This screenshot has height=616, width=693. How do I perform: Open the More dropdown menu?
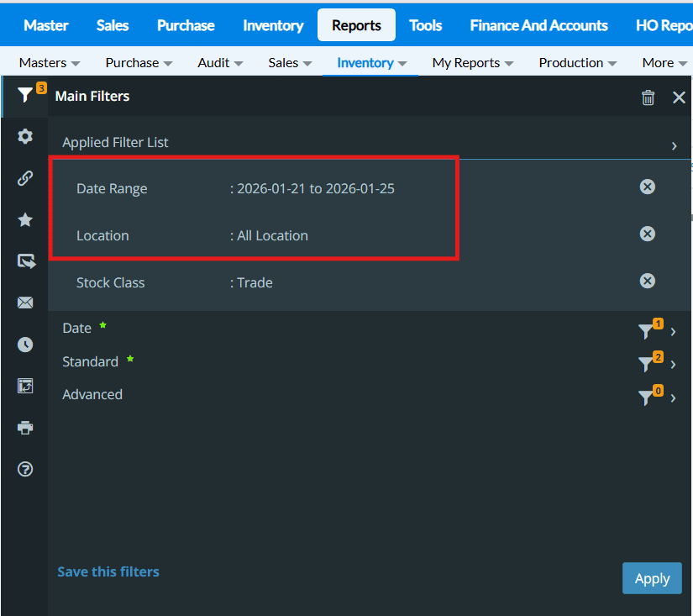tap(664, 63)
